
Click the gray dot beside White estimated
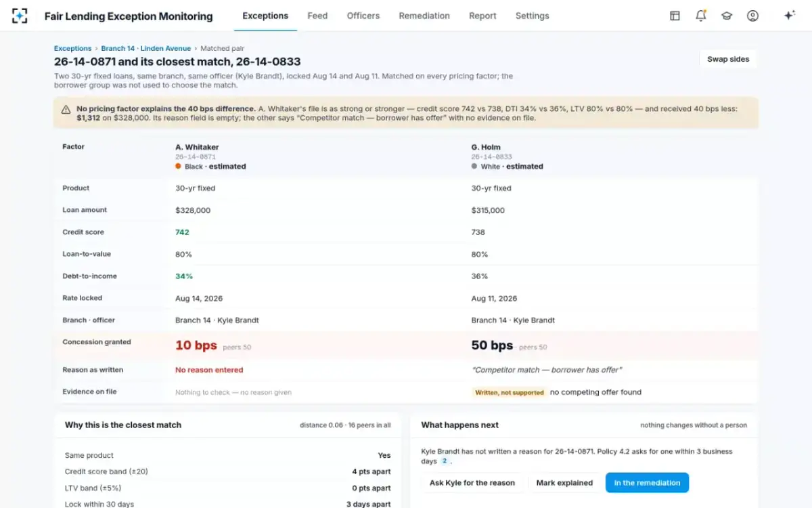(x=474, y=166)
